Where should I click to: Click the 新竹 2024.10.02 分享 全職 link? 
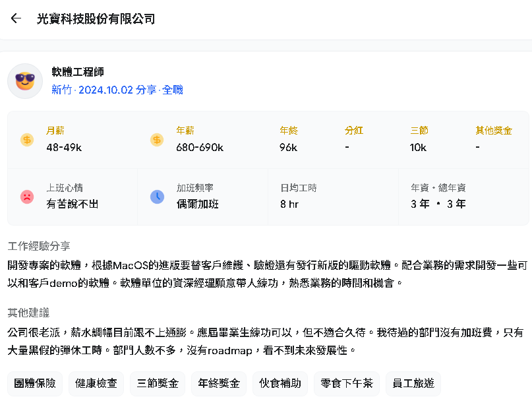pyautogui.click(x=117, y=90)
